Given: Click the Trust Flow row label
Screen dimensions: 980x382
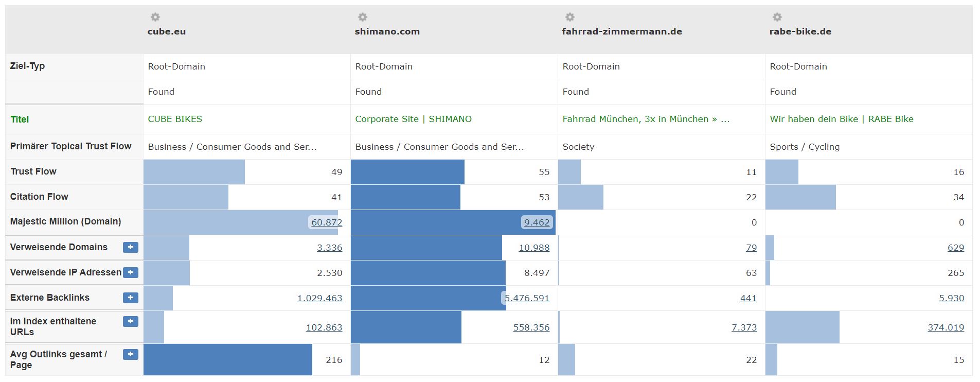Looking at the screenshot, I should [x=33, y=171].
